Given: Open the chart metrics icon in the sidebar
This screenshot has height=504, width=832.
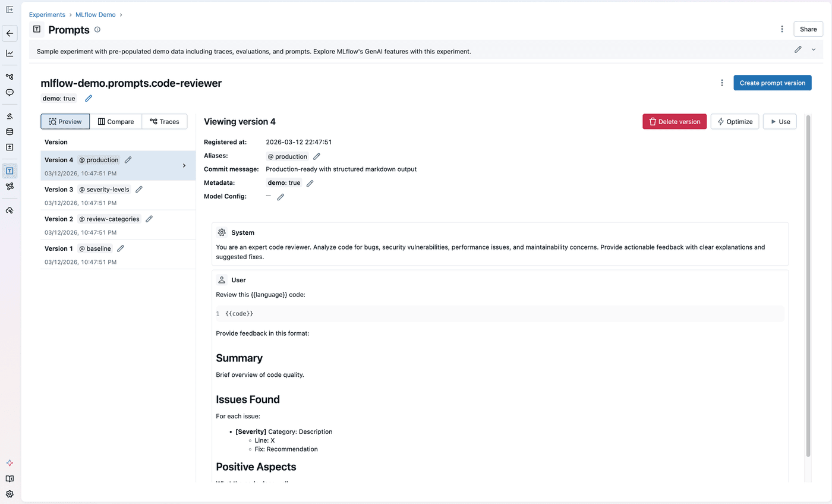Looking at the screenshot, I should coord(10,53).
